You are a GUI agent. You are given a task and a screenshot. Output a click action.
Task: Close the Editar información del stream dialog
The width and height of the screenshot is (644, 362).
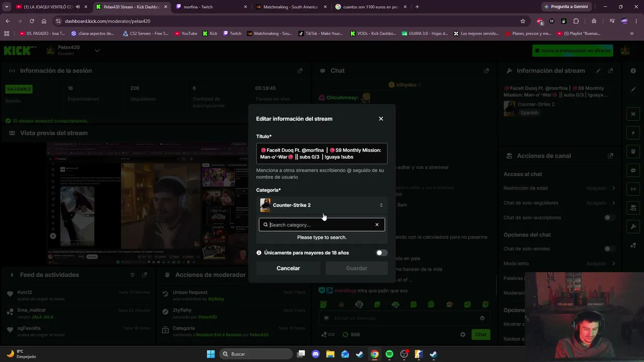point(381,119)
